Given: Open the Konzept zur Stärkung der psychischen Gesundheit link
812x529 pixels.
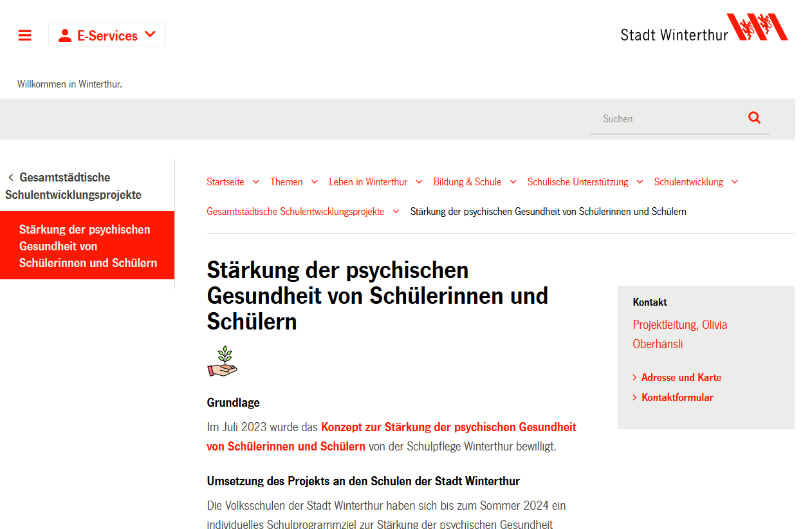Looking at the screenshot, I should (x=391, y=436).
